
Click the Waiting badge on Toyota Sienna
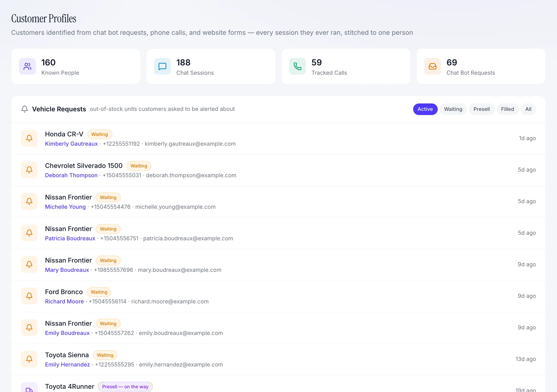click(105, 355)
